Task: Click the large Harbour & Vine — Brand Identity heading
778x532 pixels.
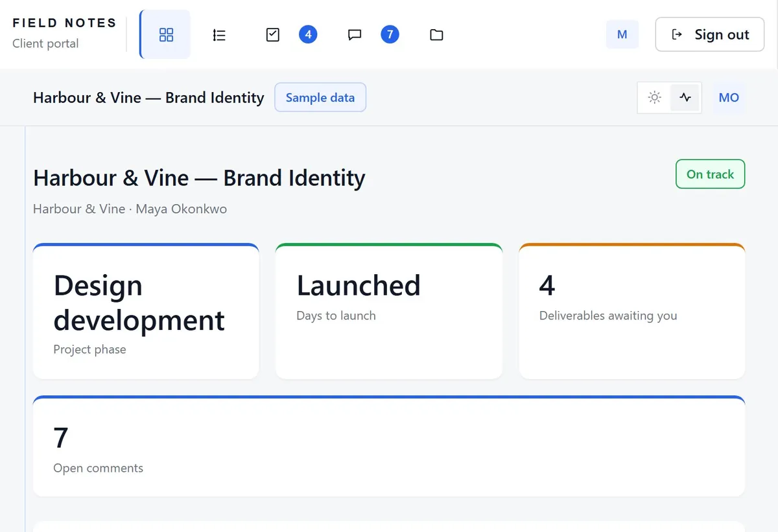Action: point(199,178)
